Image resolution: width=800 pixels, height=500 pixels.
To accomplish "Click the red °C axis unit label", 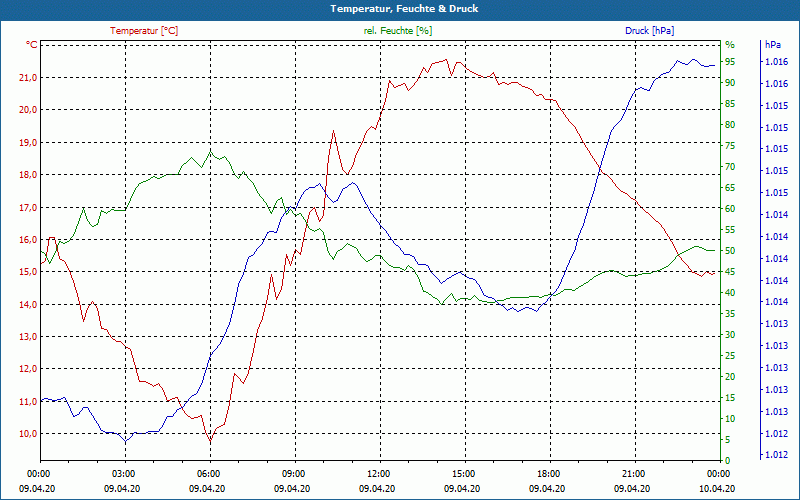I will tap(32, 45).
